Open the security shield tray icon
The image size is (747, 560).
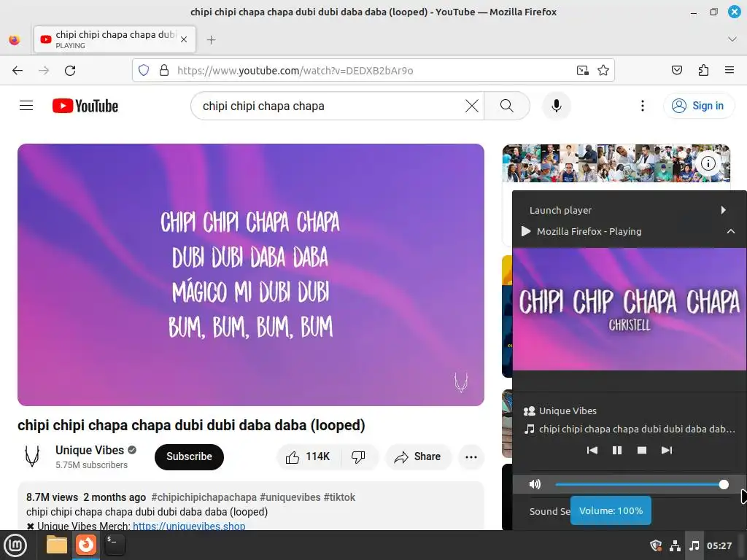(x=656, y=545)
